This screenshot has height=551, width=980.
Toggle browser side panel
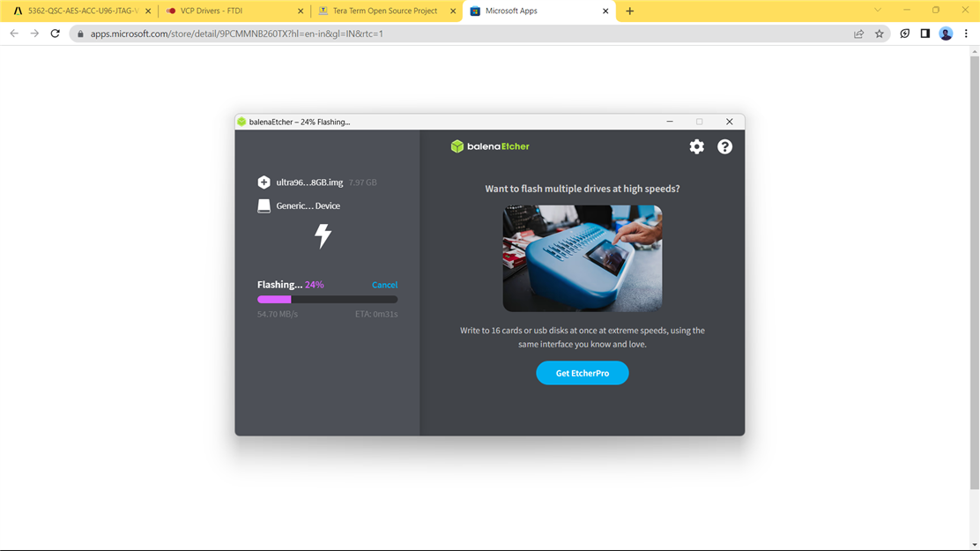(x=925, y=34)
